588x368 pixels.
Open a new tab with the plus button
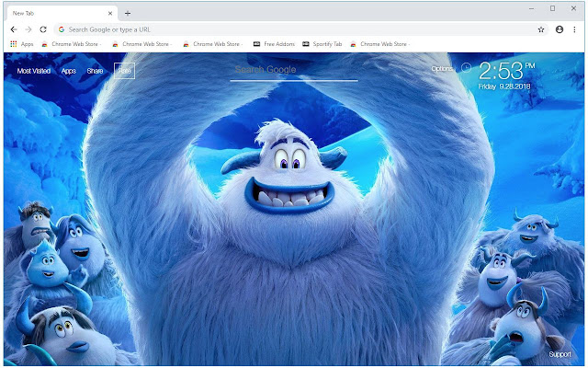pyautogui.click(x=128, y=13)
